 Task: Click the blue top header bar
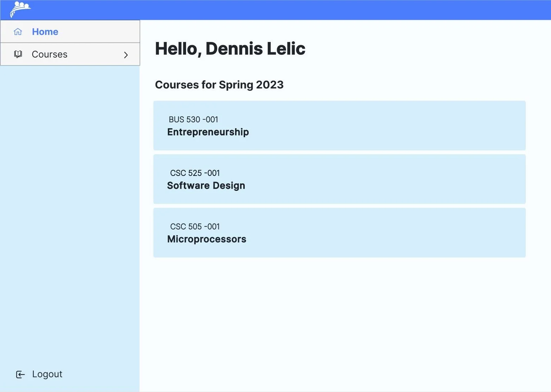pos(285,10)
